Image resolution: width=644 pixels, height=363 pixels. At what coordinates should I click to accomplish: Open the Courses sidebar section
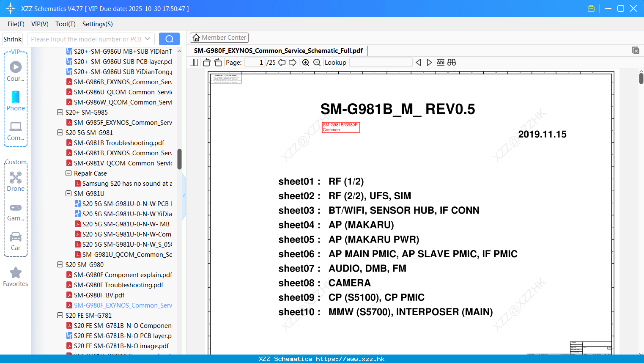[x=16, y=71]
